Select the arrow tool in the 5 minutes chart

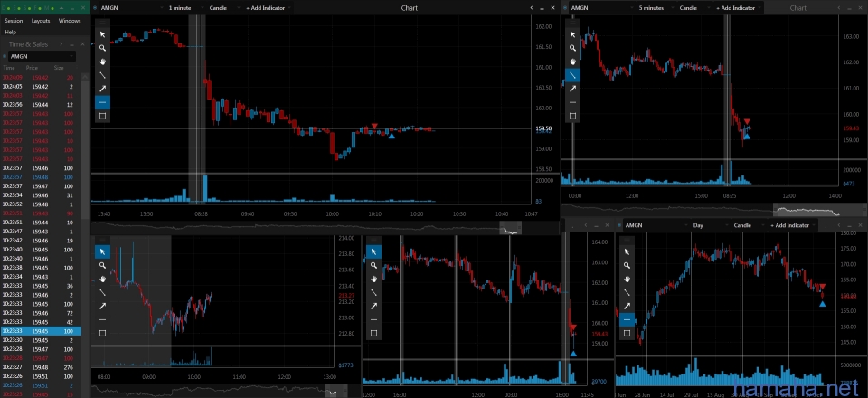pos(572,89)
